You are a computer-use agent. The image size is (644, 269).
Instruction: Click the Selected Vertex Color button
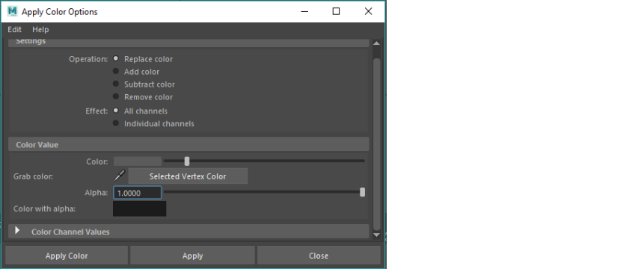tap(188, 176)
